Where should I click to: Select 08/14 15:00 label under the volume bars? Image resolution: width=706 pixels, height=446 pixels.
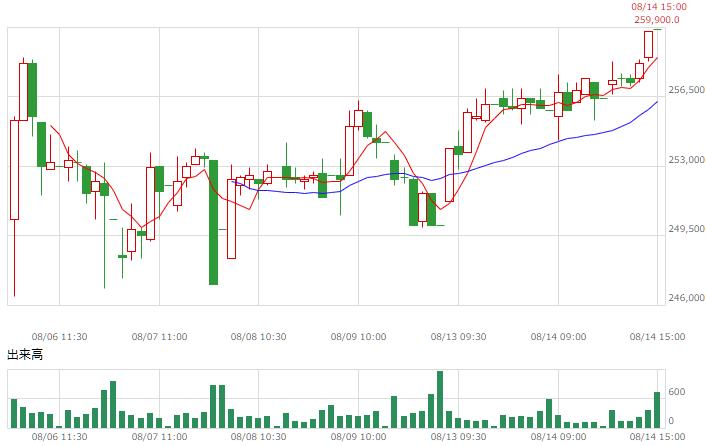(x=657, y=437)
